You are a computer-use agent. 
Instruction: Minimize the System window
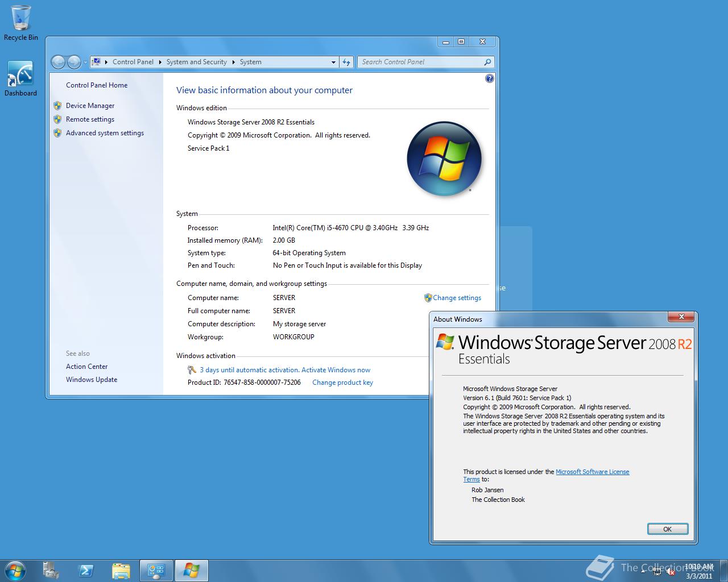(x=446, y=41)
